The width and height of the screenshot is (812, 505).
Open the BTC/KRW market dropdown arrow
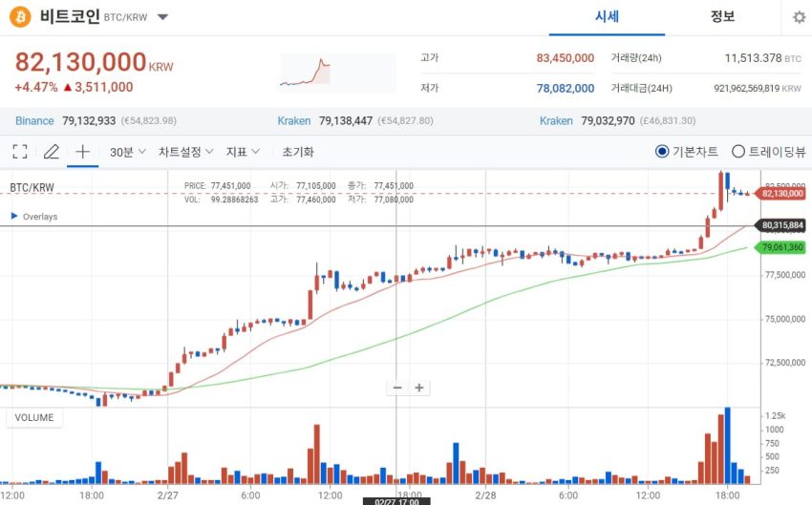pyautogui.click(x=162, y=17)
